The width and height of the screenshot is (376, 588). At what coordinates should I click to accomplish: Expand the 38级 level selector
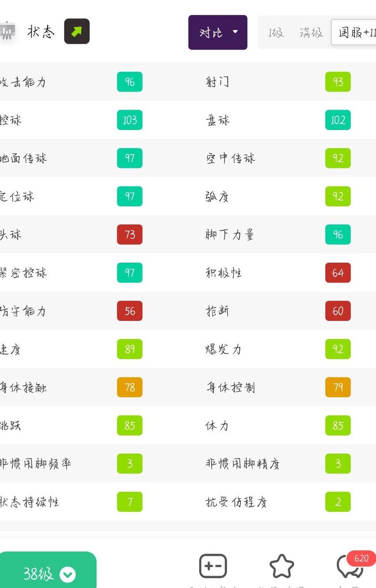click(48, 573)
